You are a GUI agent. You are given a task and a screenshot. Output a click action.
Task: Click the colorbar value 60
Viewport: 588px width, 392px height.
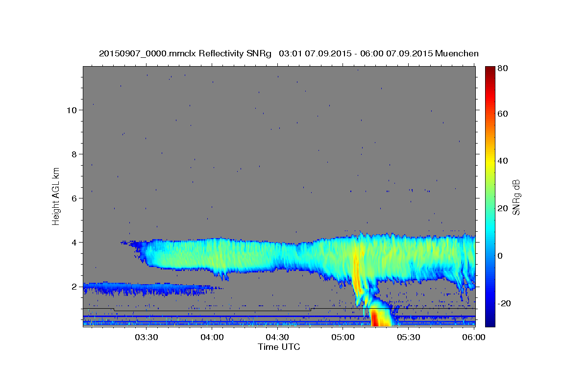tap(502, 114)
